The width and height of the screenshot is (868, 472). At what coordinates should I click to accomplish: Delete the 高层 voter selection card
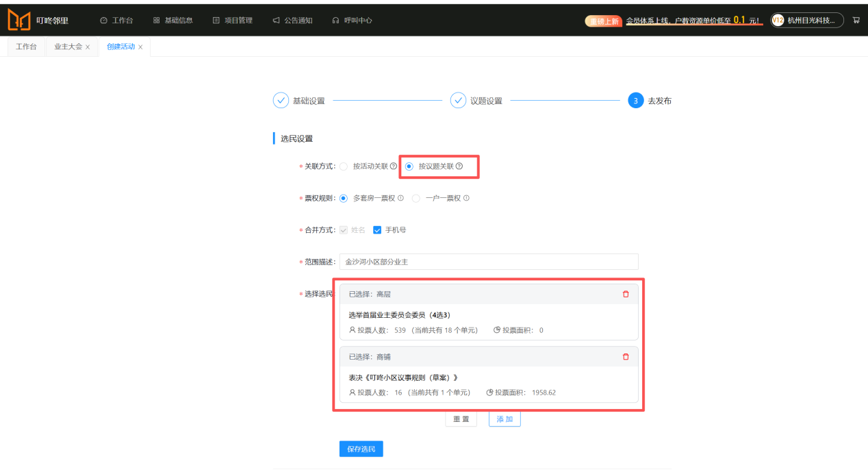coord(625,294)
